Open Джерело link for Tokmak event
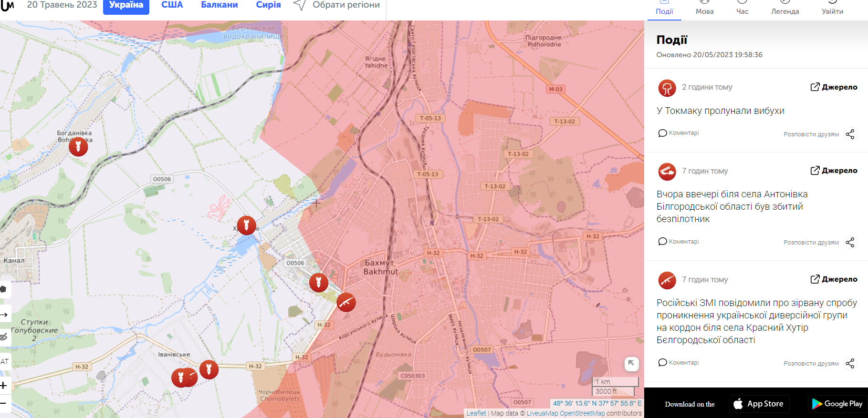 [x=834, y=87]
